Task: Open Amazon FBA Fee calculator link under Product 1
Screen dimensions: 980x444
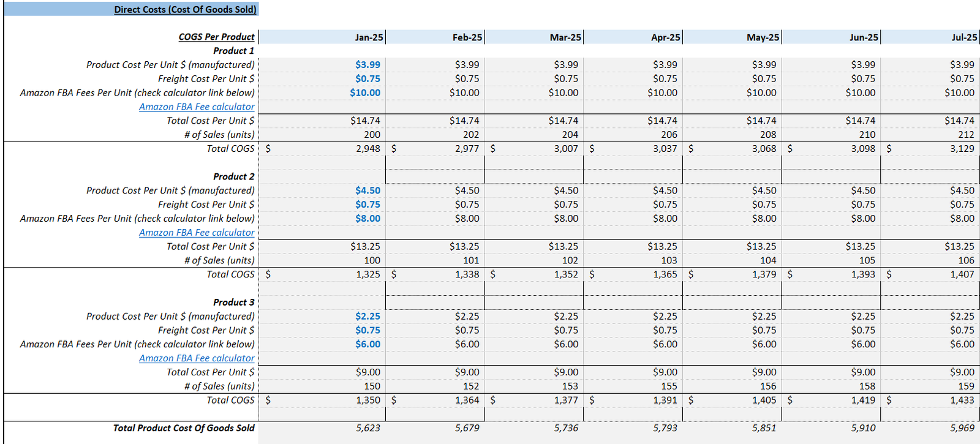Action: [197, 107]
